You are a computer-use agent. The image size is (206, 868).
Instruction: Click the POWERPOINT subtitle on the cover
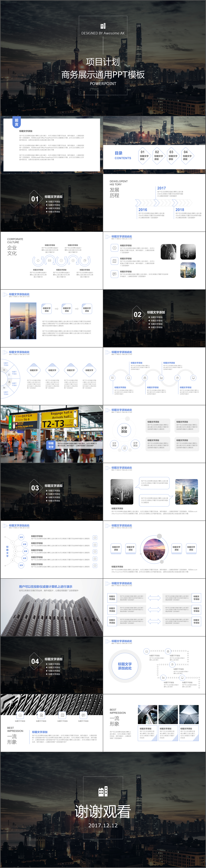(x=103, y=84)
